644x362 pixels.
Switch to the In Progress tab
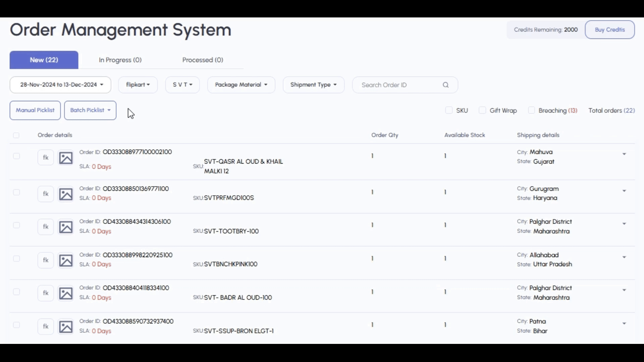pos(120,60)
